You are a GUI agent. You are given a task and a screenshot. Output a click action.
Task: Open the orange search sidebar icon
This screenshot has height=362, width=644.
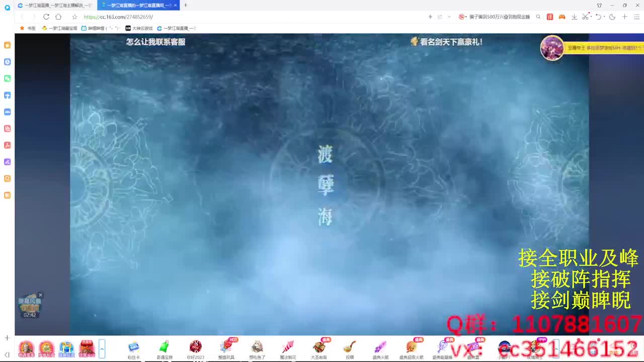click(x=7, y=178)
